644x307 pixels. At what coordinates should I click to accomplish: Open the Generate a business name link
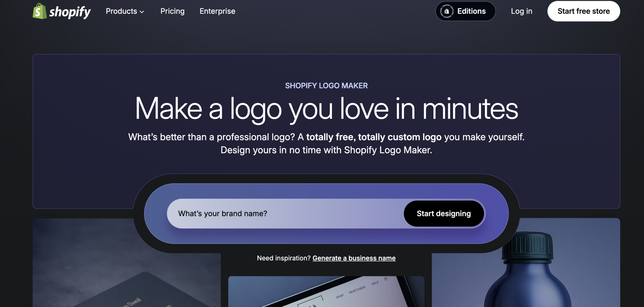click(x=354, y=258)
